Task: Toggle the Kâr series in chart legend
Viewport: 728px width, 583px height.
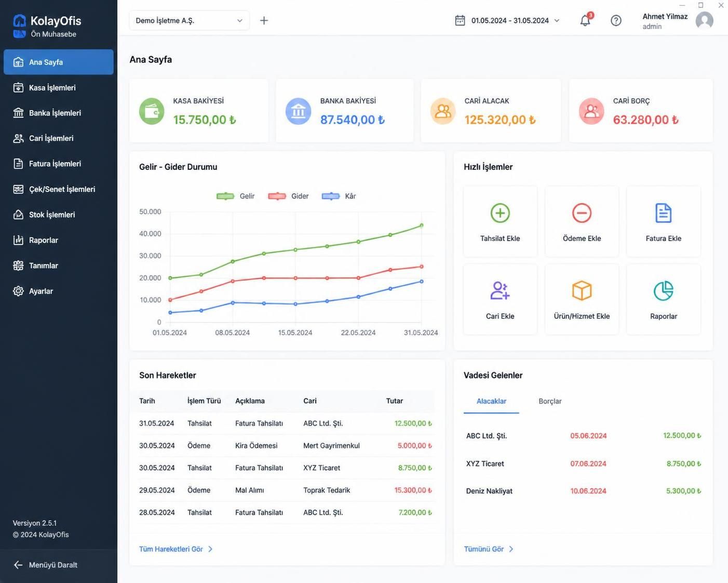Action: click(339, 196)
